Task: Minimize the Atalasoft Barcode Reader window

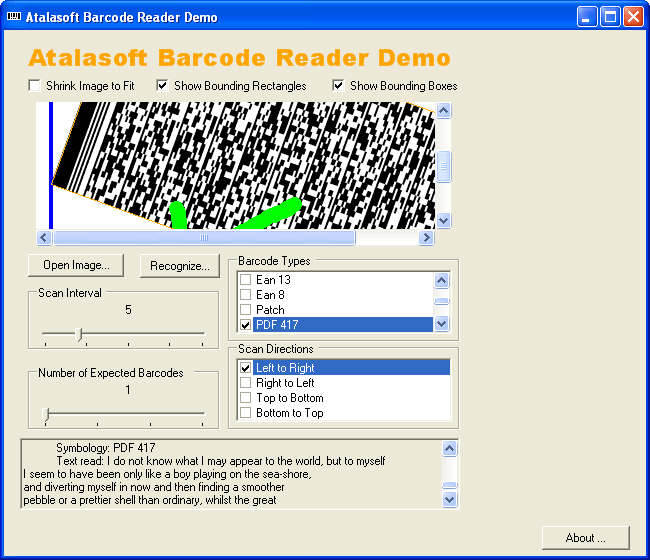Action: (x=587, y=17)
